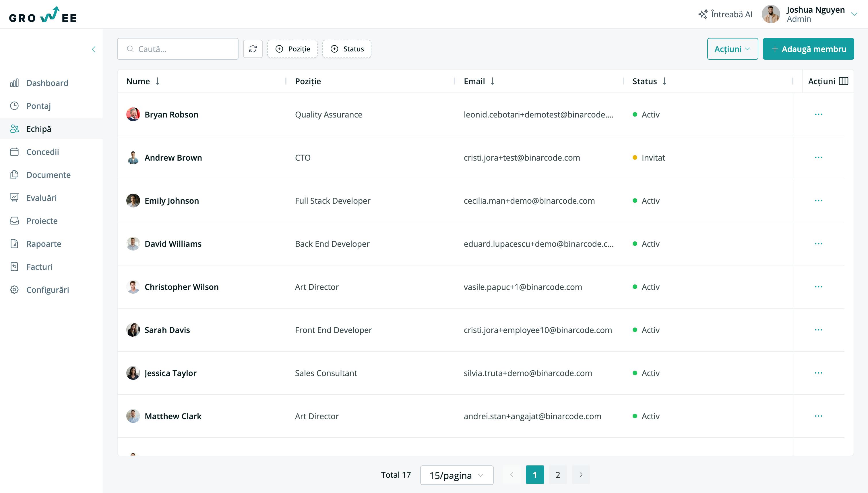Screen dimensions: 868x493
Task: Click Emily Johnson's avatar
Action: pos(133,201)
